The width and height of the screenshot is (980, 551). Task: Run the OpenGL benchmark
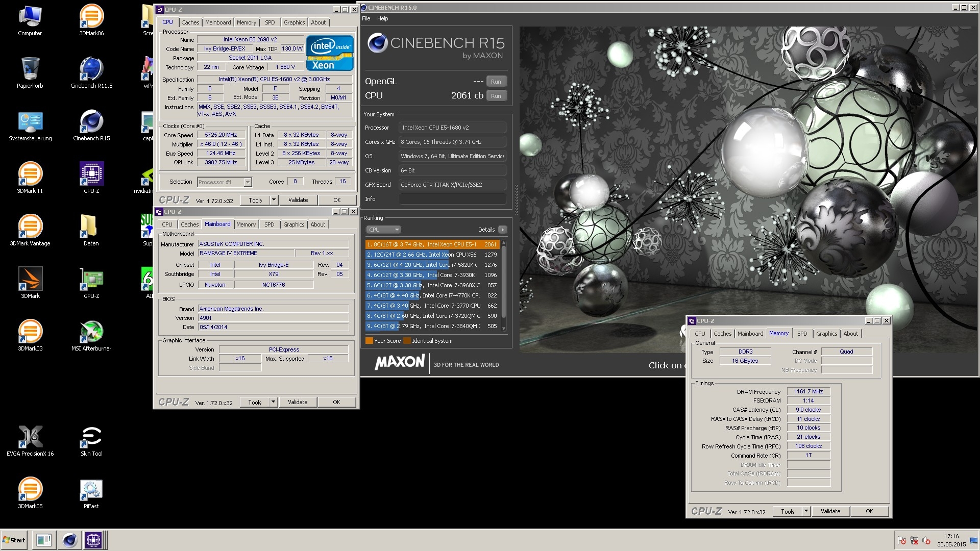(x=496, y=82)
